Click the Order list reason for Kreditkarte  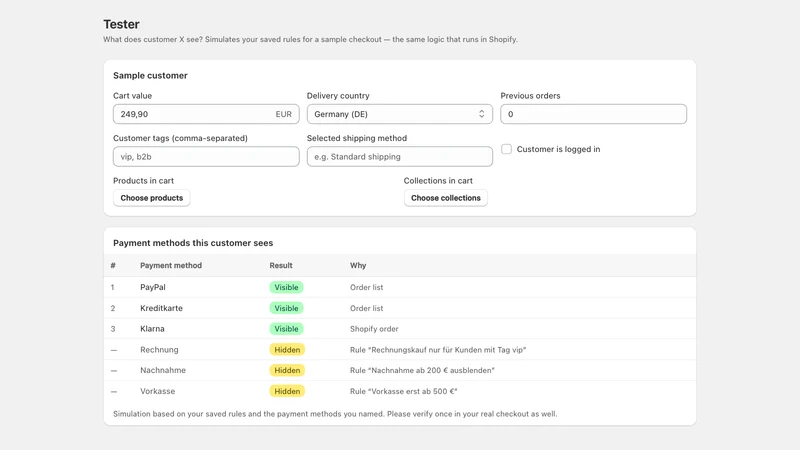coord(366,308)
